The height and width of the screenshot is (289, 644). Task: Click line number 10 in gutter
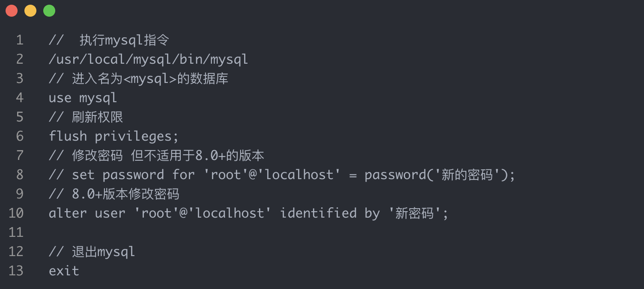16,213
